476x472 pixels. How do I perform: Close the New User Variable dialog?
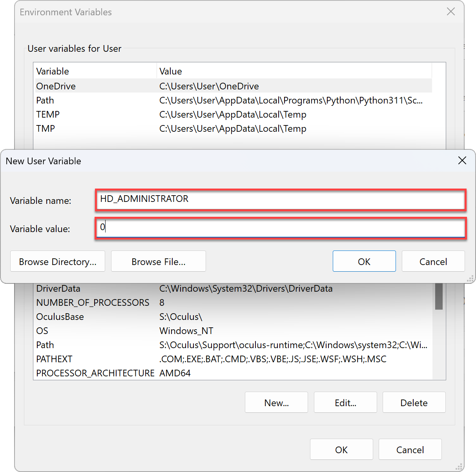(462, 161)
